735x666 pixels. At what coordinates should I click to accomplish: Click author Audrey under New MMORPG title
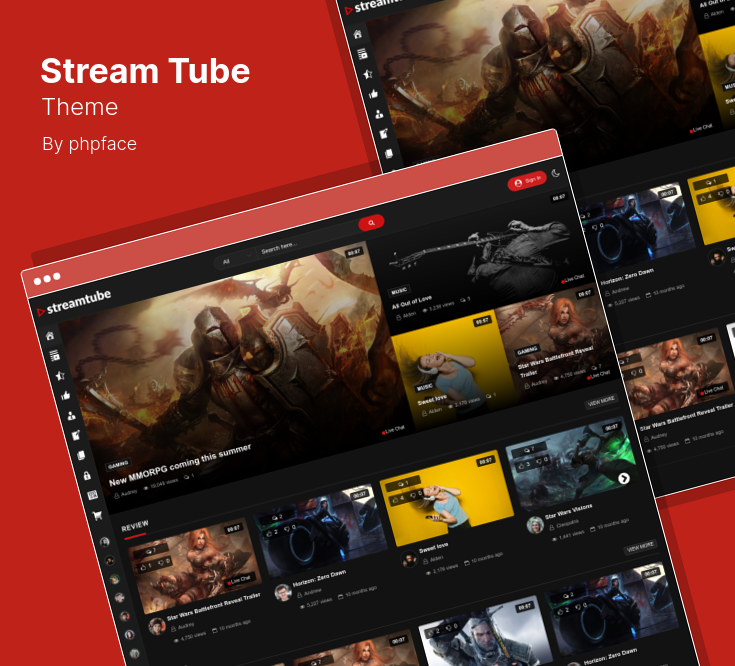point(126,494)
